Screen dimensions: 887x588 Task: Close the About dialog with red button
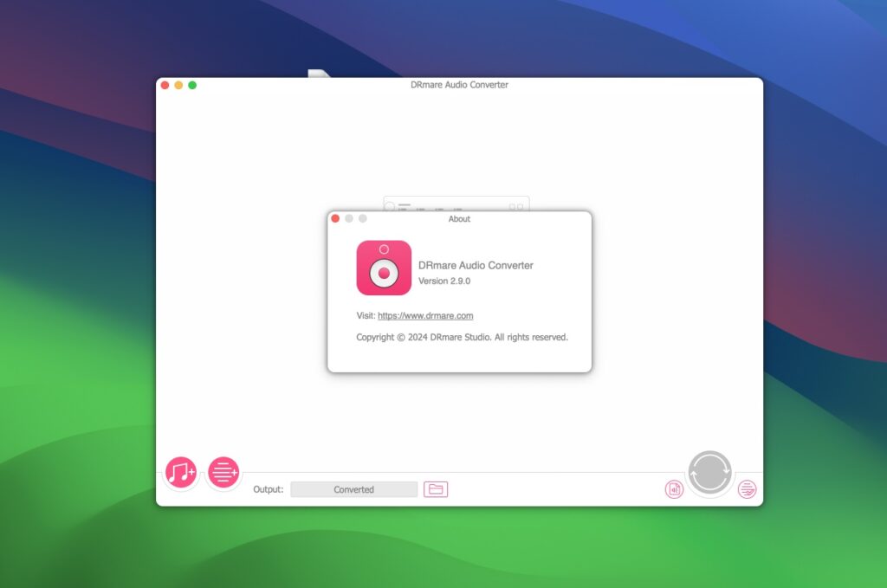coord(336,219)
